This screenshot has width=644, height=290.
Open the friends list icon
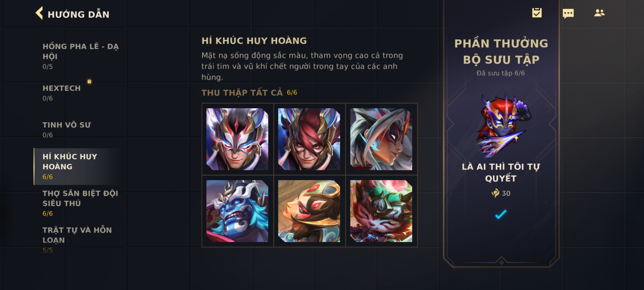pyautogui.click(x=599, y=13)
